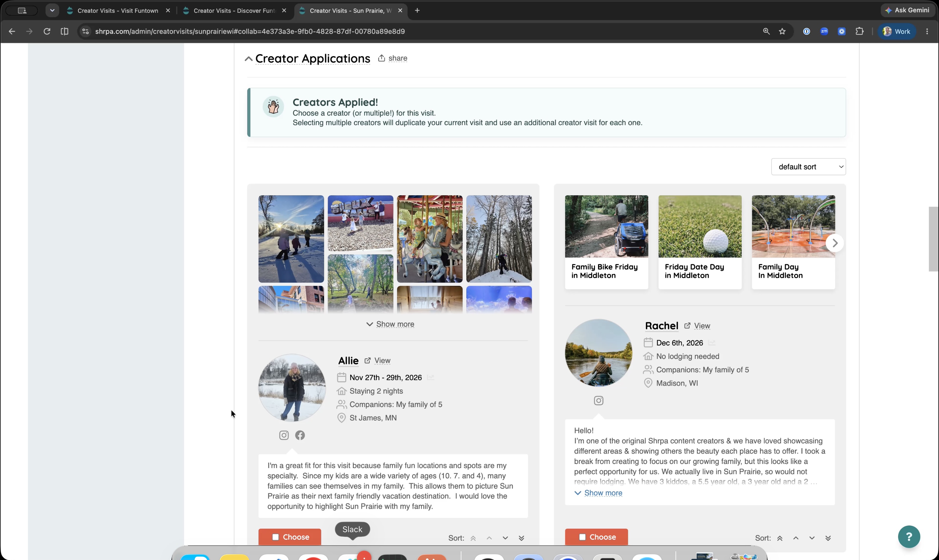Screen dimensions: 939x560
Task: Click the browser reload icon
Action: tap(47, 31)
